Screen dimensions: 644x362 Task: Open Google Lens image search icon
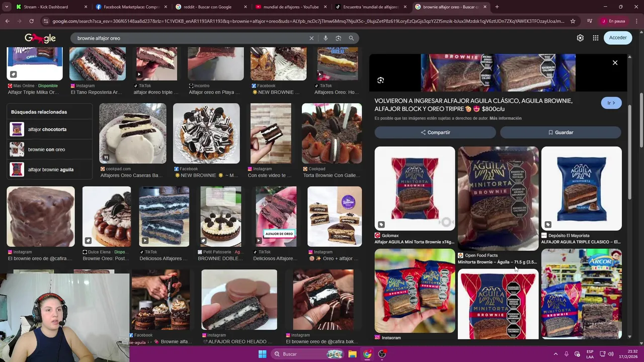[x=338, y=38]
